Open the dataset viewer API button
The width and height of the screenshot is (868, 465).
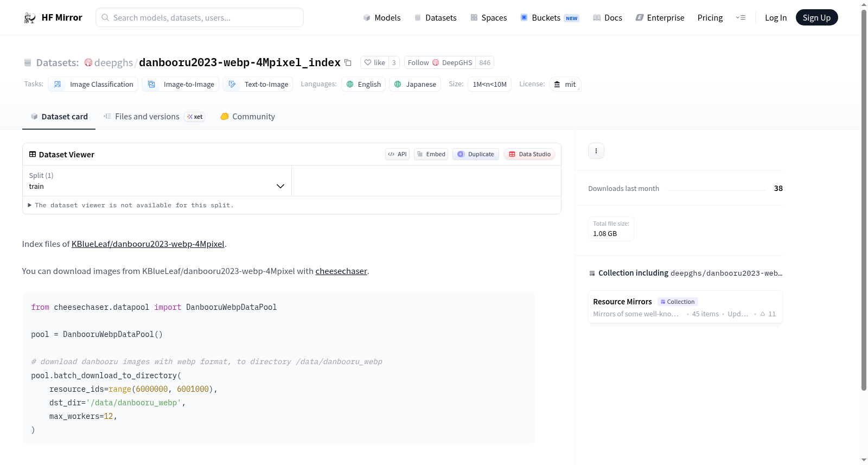[397, 155]
